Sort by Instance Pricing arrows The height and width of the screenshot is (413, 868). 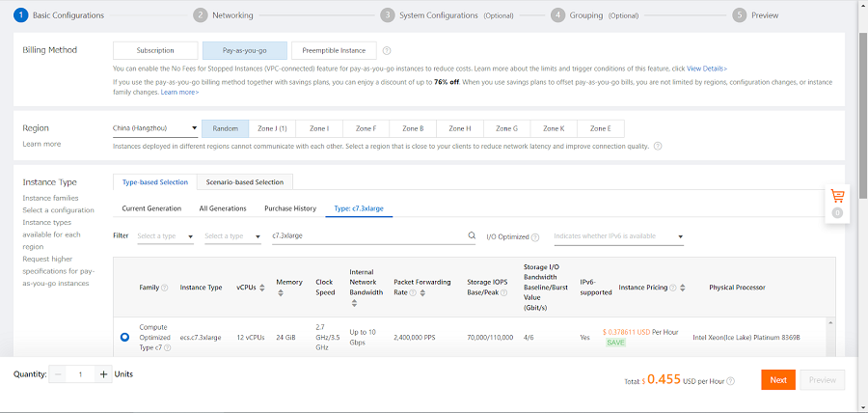tap(684, 288)
